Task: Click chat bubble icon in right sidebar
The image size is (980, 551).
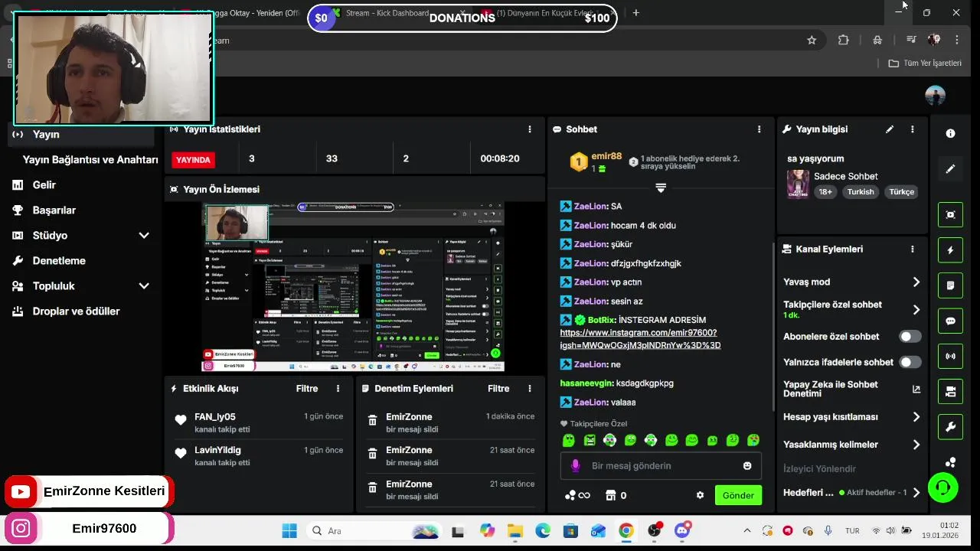Action: 950,321
